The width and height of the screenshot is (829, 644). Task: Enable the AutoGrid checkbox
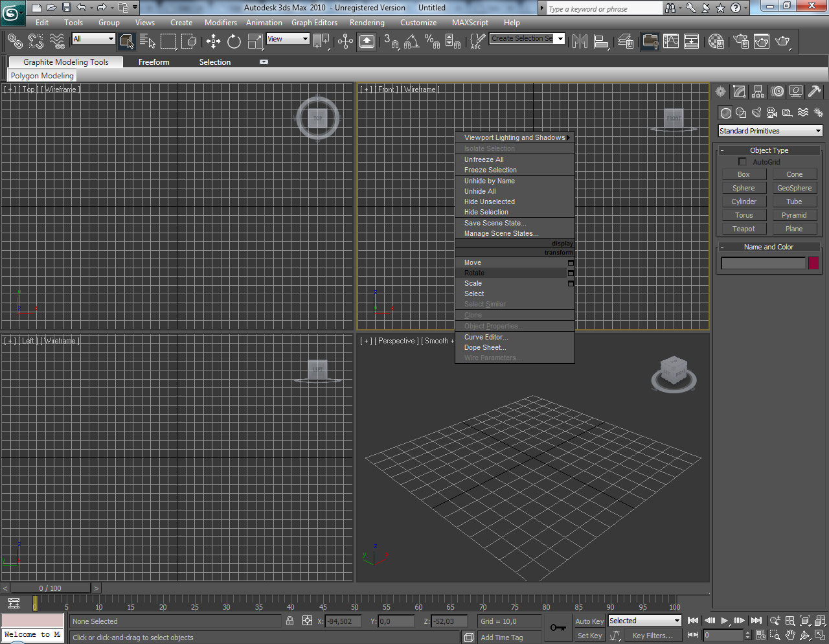pos(742,162)
